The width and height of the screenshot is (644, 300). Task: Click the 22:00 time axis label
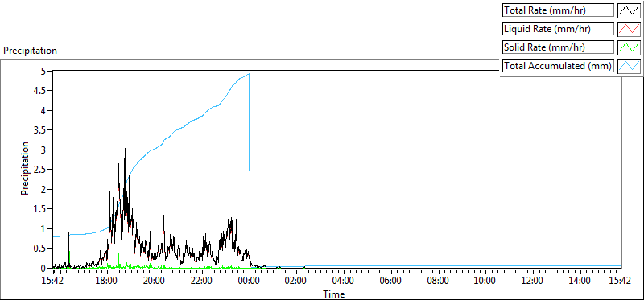(x=202, y=282)
